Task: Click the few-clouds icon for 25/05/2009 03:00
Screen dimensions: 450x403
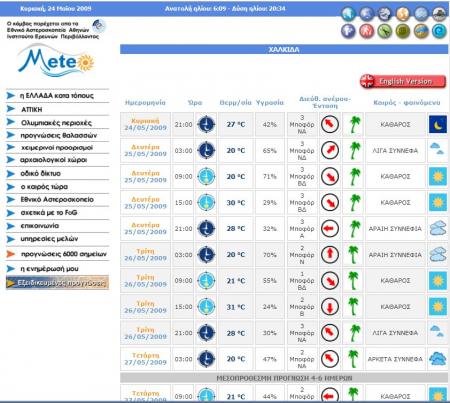Action: (x=438, y=150)
